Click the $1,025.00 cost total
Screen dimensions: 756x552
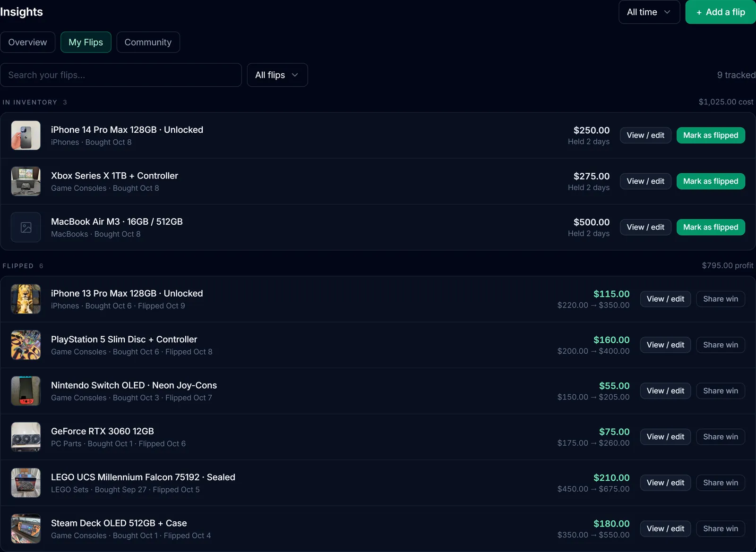click(x=726, y=102)
